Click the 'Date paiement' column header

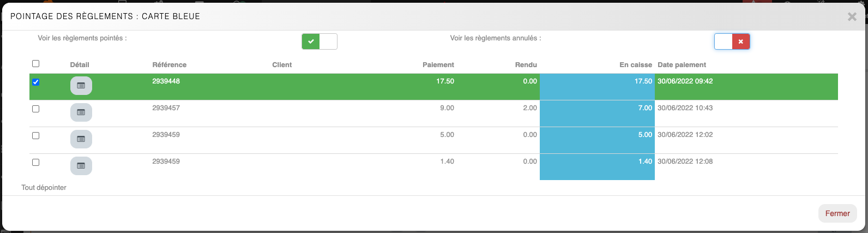click(682, 65)
